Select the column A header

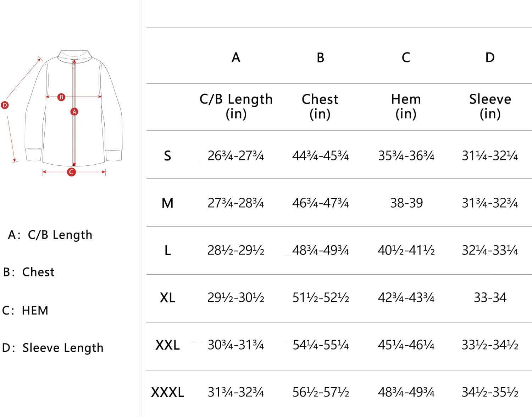(236, 57)
